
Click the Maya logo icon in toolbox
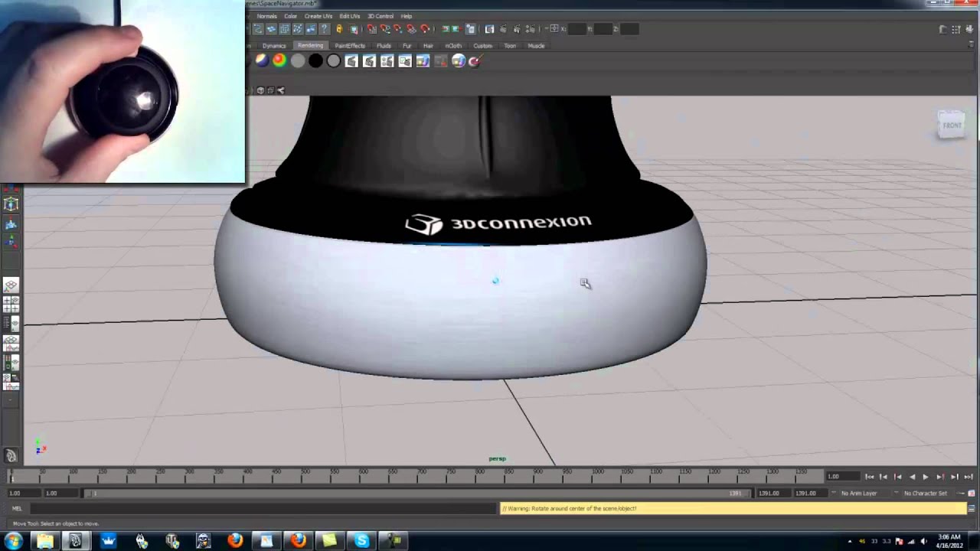(11, 455)
